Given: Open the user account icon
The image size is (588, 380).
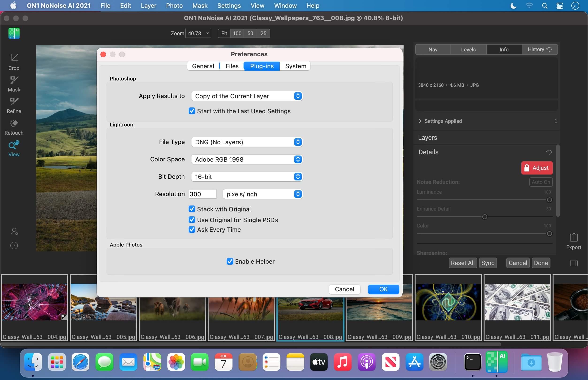Looking at the screenshot, I should (14, 231).
